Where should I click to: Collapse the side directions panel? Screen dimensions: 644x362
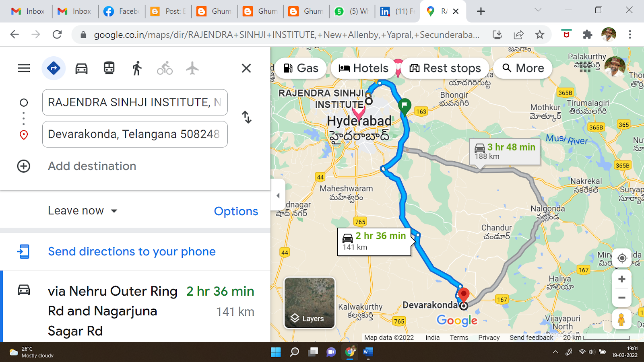tap(278, 195)
